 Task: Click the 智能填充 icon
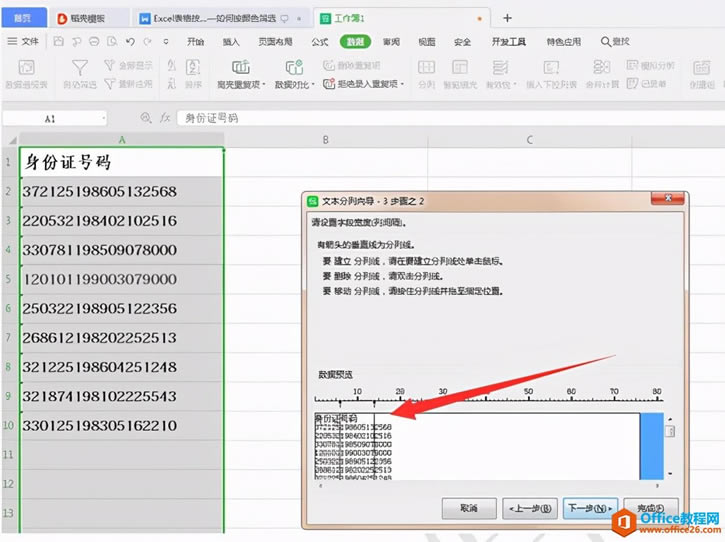pos(460,68)
